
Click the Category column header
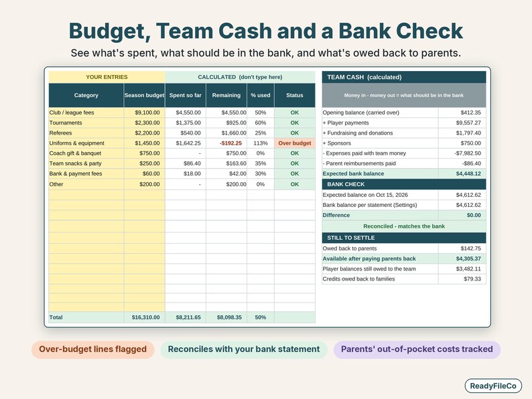point(86,95)
